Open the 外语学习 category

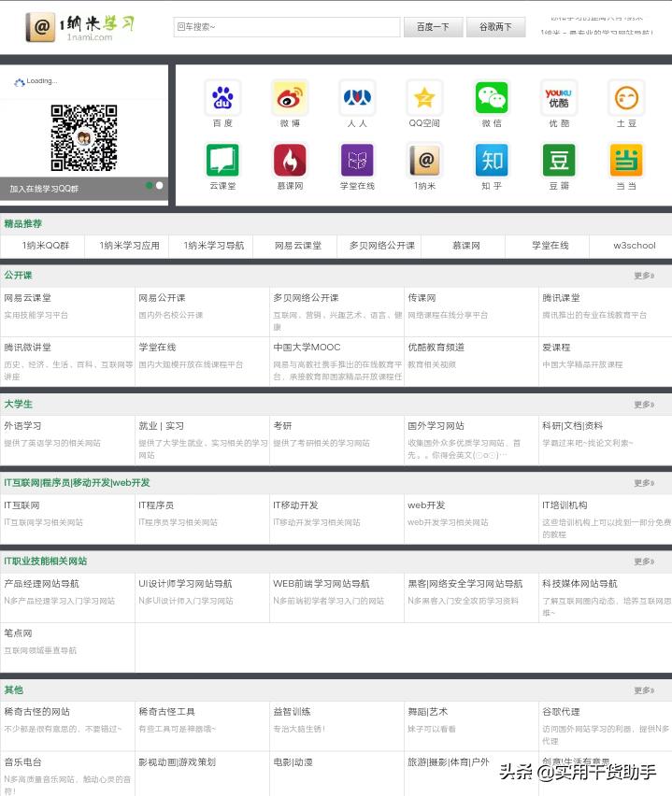(22, 426)
